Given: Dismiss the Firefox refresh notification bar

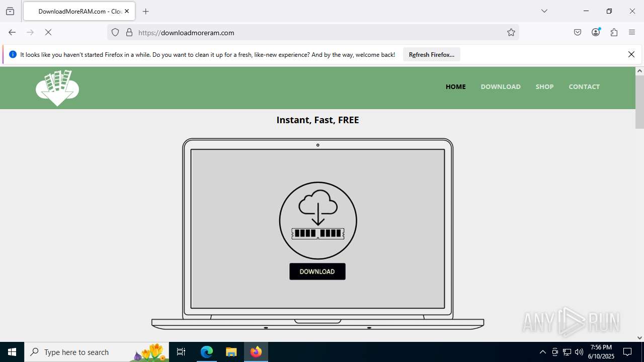Looking at the screenshot, I should [631, 54].
